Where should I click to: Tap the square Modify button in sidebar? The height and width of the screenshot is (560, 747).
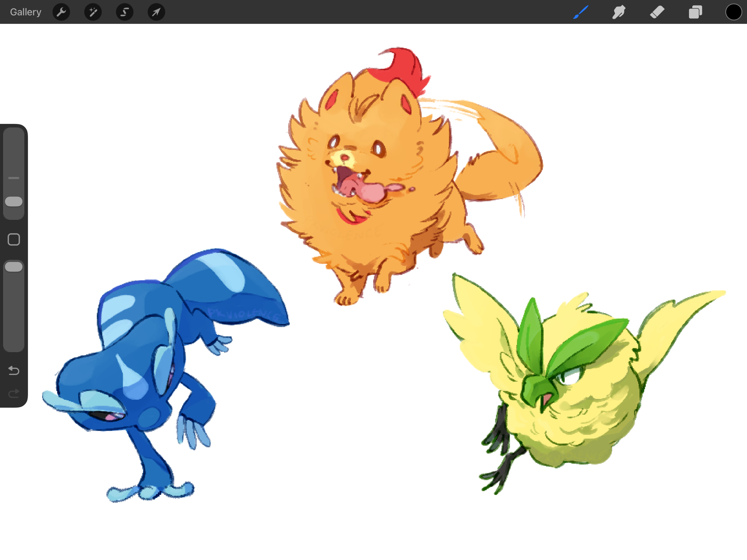pyautogui.click(x=14, y=239)
